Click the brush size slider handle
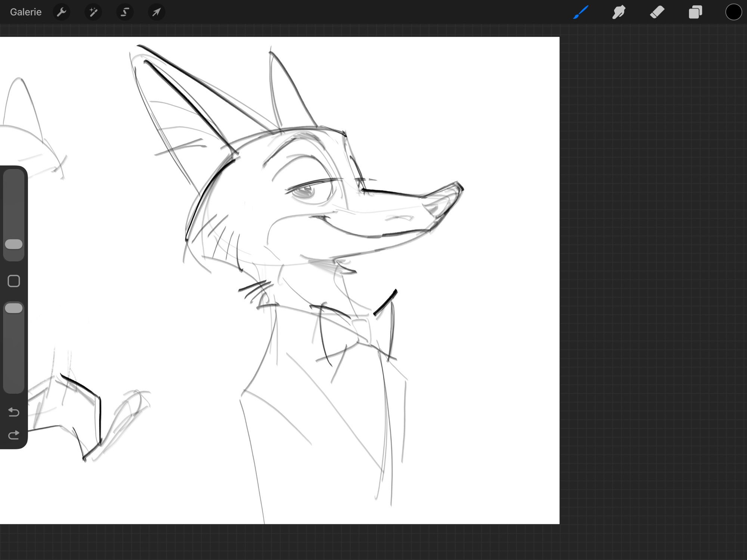This screenshot has width=747, height=560. click(x=14, y=244)
